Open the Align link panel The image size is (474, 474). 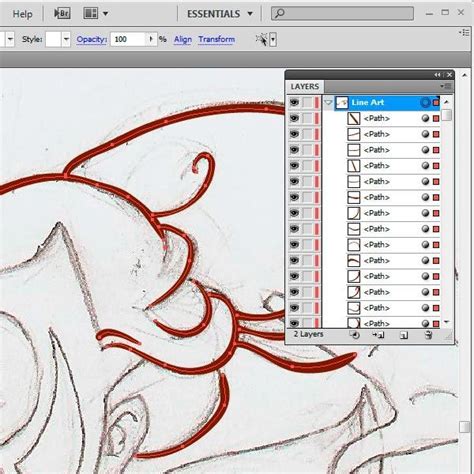(x=183, y=39)
